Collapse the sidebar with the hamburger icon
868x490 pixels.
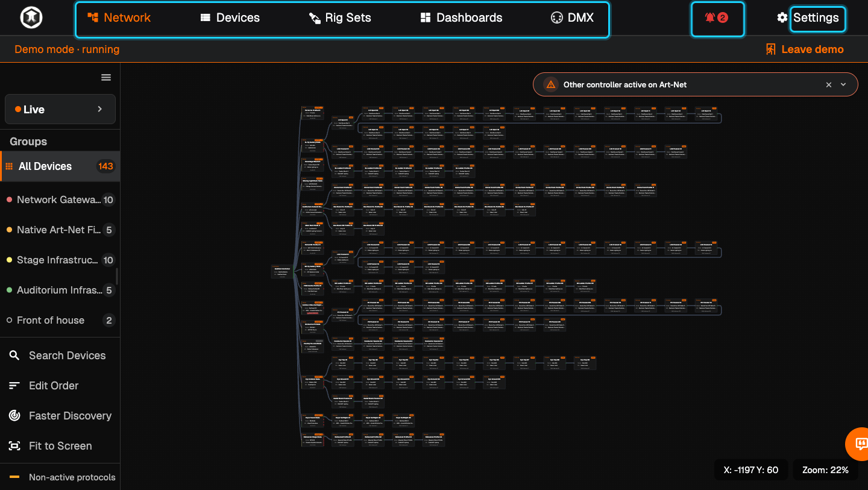(106, 77)
